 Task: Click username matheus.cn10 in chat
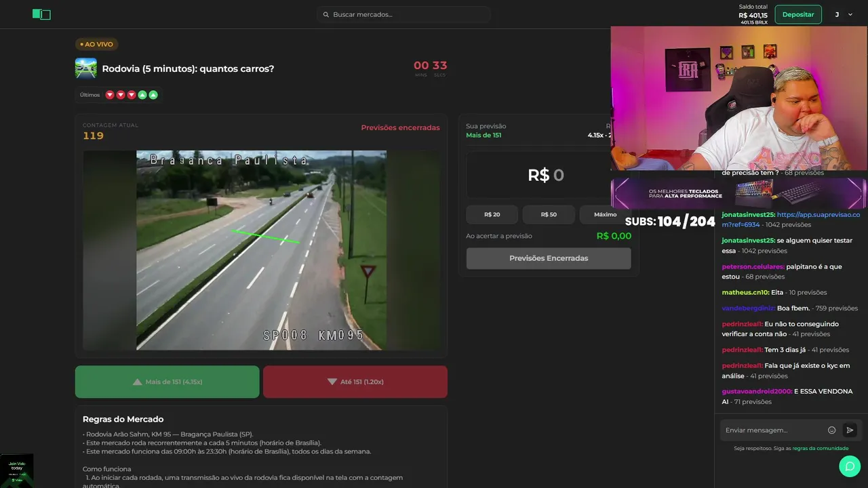pyautogui.click(x=745, y=292)
